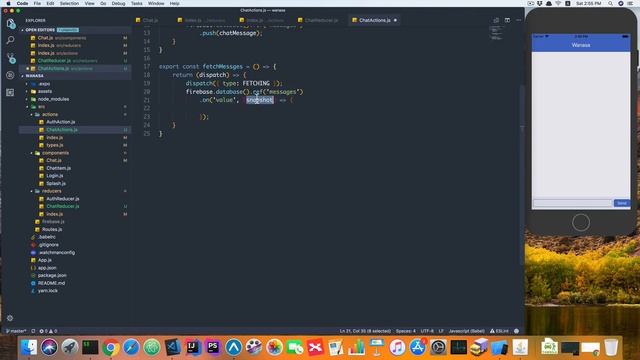Collapse the reducers folder
Viewport: 640px width, 360px height.
[x=51, y=191]
